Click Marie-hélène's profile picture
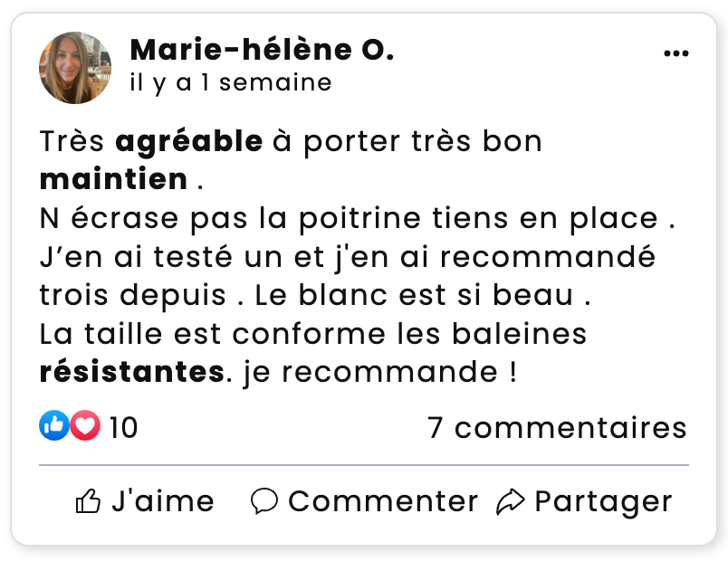 (x=75, y=68)
